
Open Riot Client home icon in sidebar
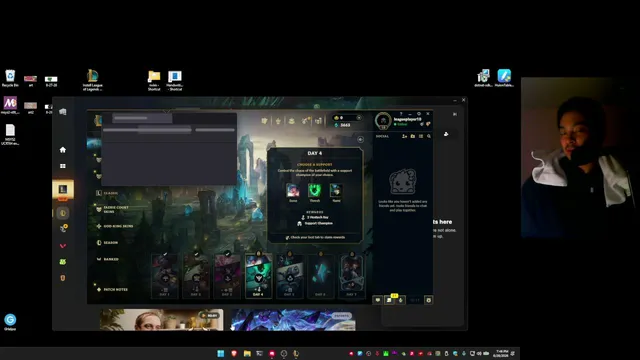click(62, 150)
